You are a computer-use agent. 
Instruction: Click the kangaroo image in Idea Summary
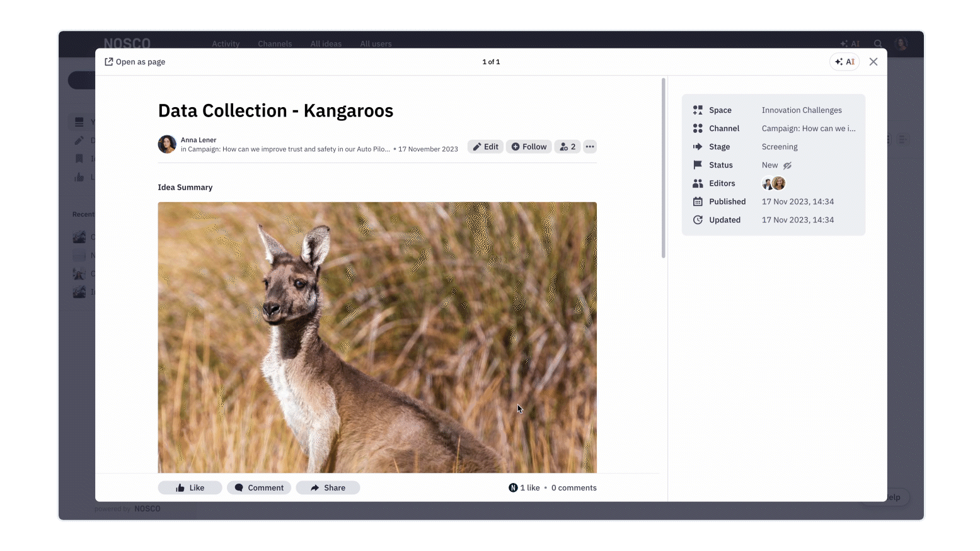coord(377,337)
